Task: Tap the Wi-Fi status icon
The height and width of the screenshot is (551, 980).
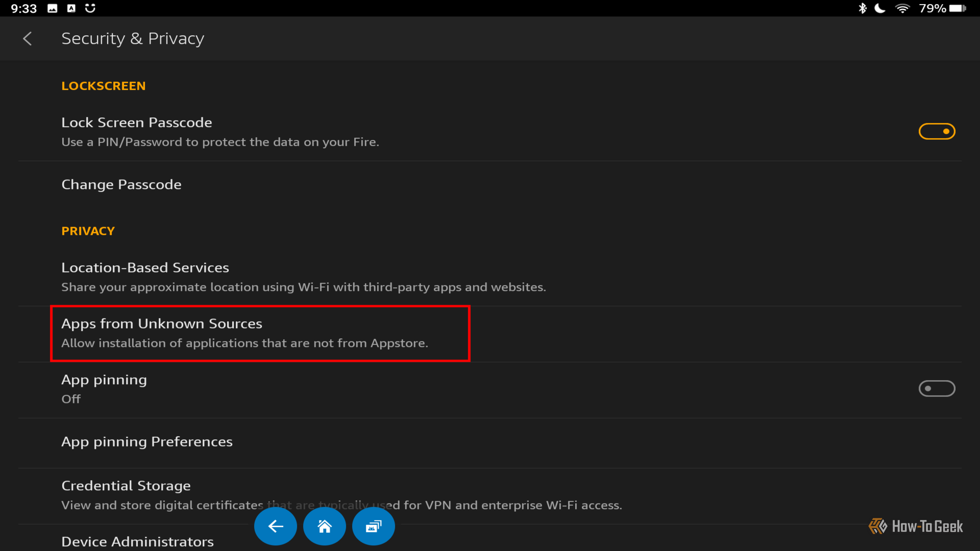Action: coord(902,8)
